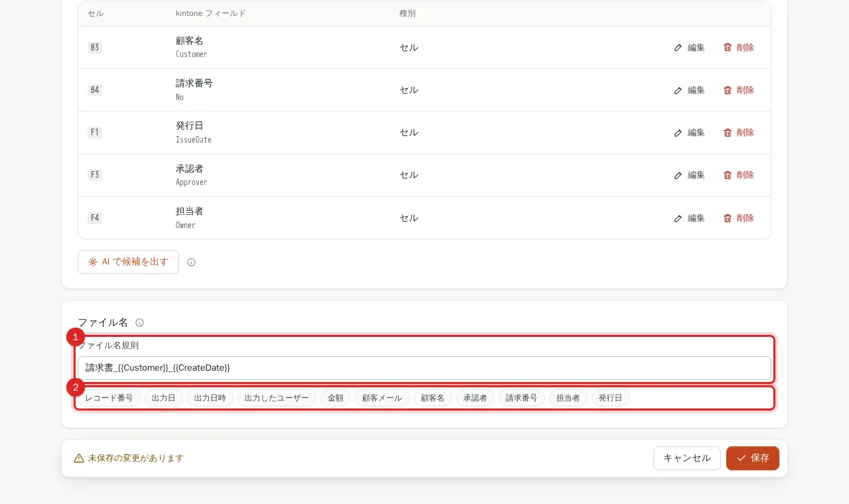Delete the 承認者 Approver mapping row
Screen dimensions: 849x504
tap(738, 175)
